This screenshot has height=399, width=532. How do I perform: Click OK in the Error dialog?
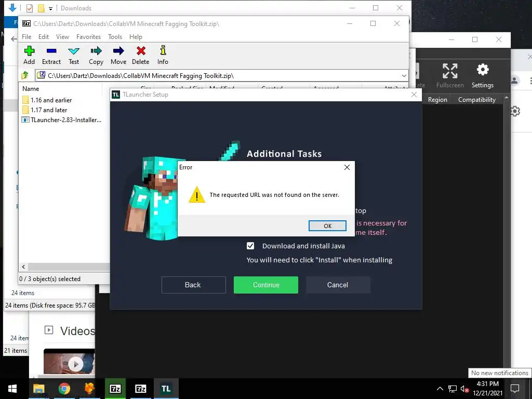[327, 225]
